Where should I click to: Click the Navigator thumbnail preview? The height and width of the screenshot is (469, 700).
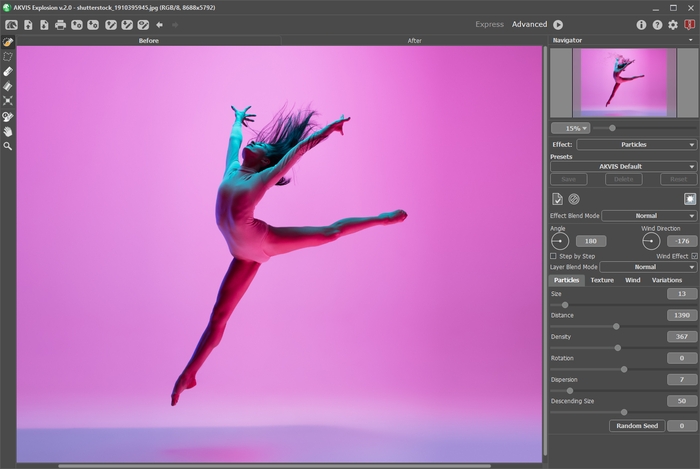point(624,83)
